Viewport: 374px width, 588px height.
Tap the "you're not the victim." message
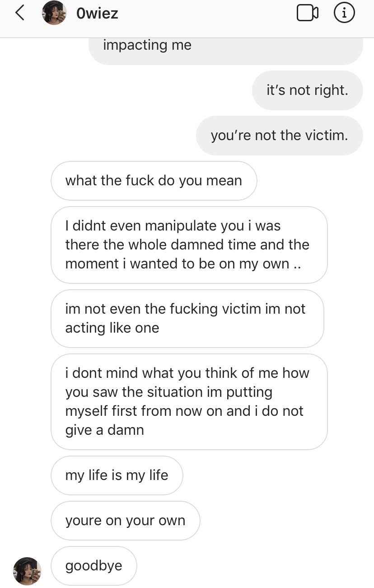(x=280, y=136)
